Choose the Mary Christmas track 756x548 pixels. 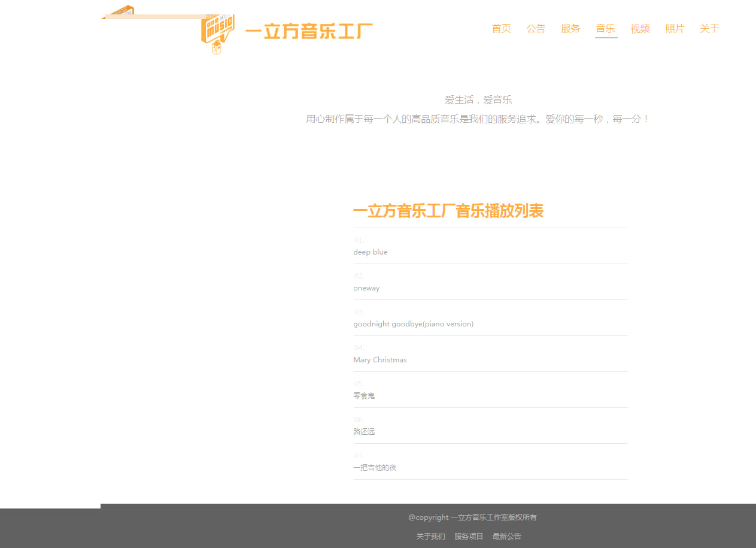click(x=379, y=360)
